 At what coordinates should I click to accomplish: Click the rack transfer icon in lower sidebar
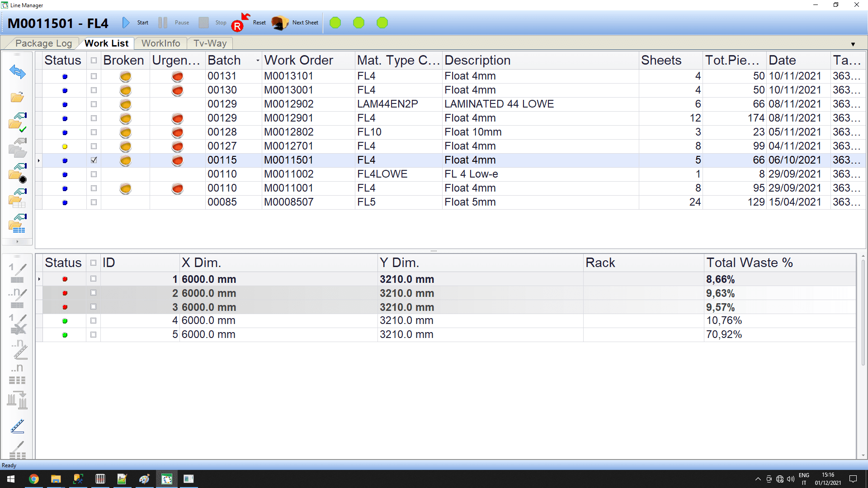(18, 400)
